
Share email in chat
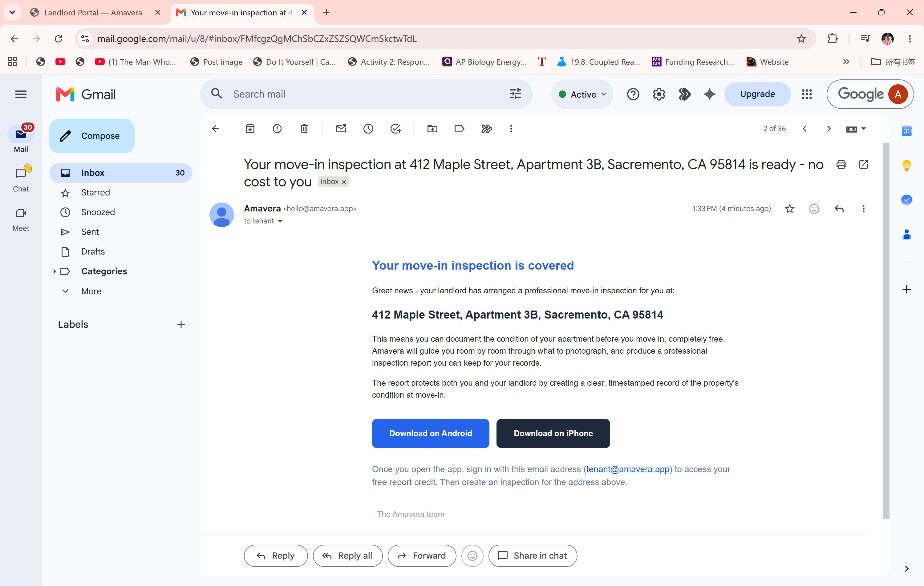pyautogui.click(x=533, y=556)
